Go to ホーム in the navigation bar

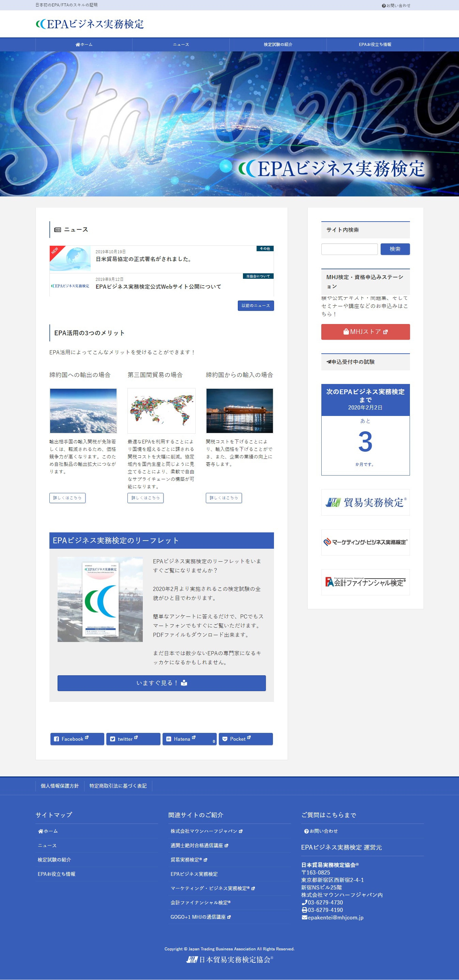pyautogui.click(x=84, y=45)
